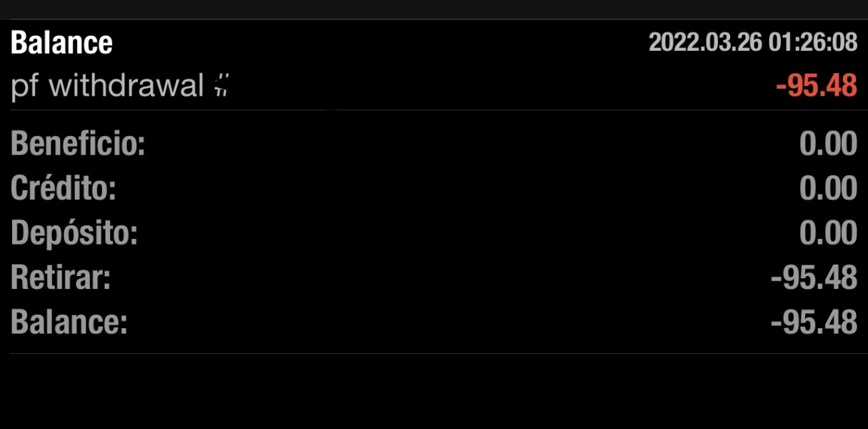Tap the Beneficio value 0.00

point(828,144)
